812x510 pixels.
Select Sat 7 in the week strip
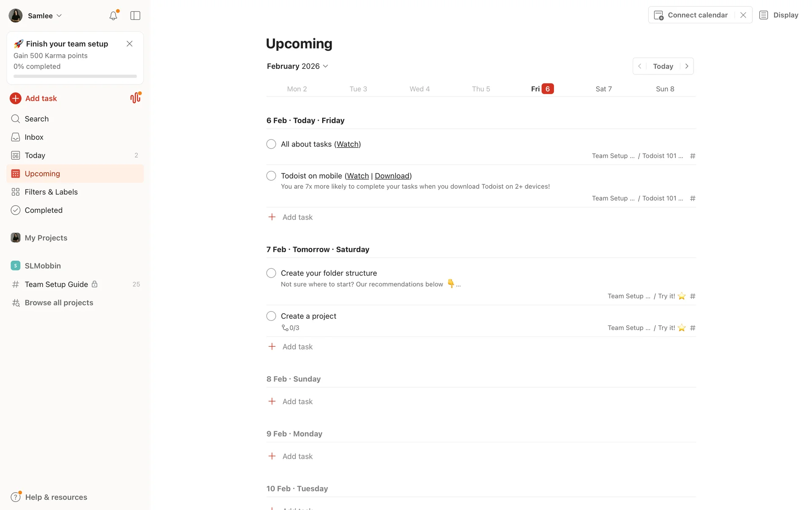point(604,89)
